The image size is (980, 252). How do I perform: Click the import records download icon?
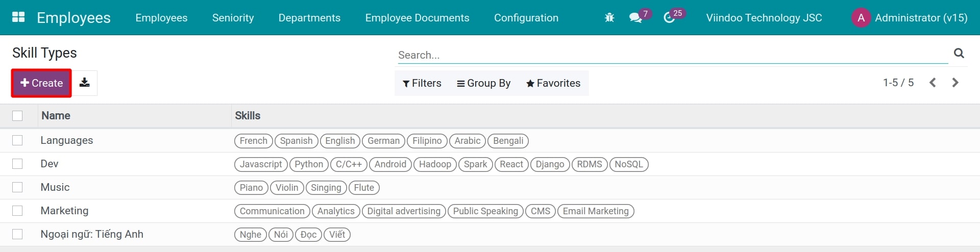point(85,83)
